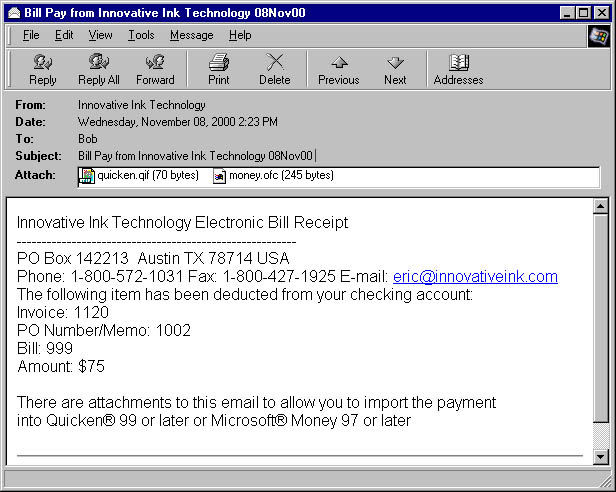Image resolution: width=616 pixels, height=492 pixels.
Task: Forward this bill pay message
Action: 155,69
